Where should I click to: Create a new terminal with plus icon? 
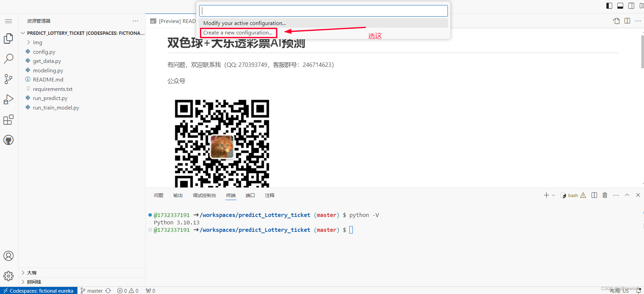[x=546, y=195]
